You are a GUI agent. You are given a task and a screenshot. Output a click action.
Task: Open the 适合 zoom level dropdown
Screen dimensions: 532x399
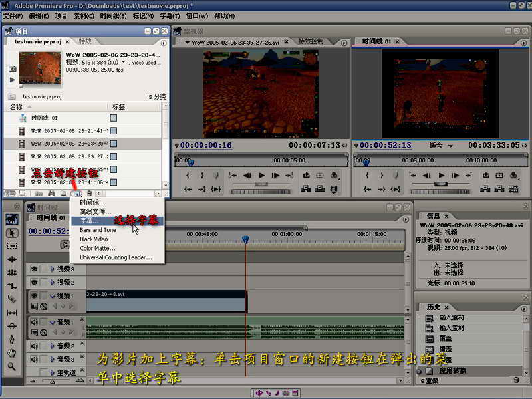coord(441,146)
